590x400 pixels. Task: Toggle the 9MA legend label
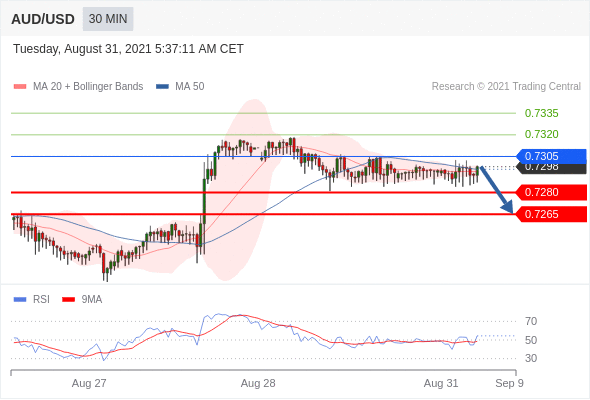tap(92, 300)
